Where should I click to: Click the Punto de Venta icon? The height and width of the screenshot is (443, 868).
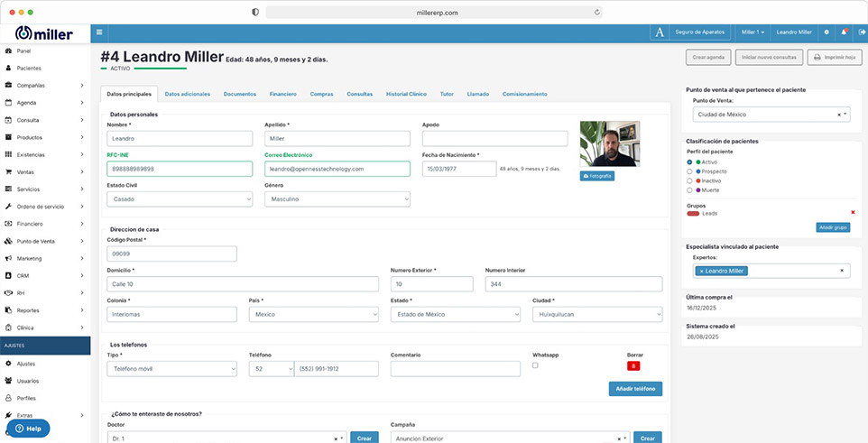(x=8, y=242)
